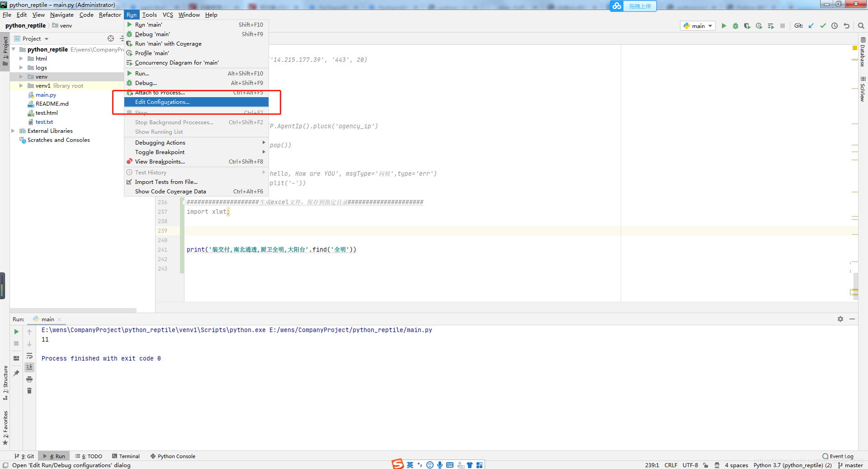Toggle Sogou IME English/Chinese mode
The width and height of the screenshot is (868, 469).
click(x=410, y=464)
